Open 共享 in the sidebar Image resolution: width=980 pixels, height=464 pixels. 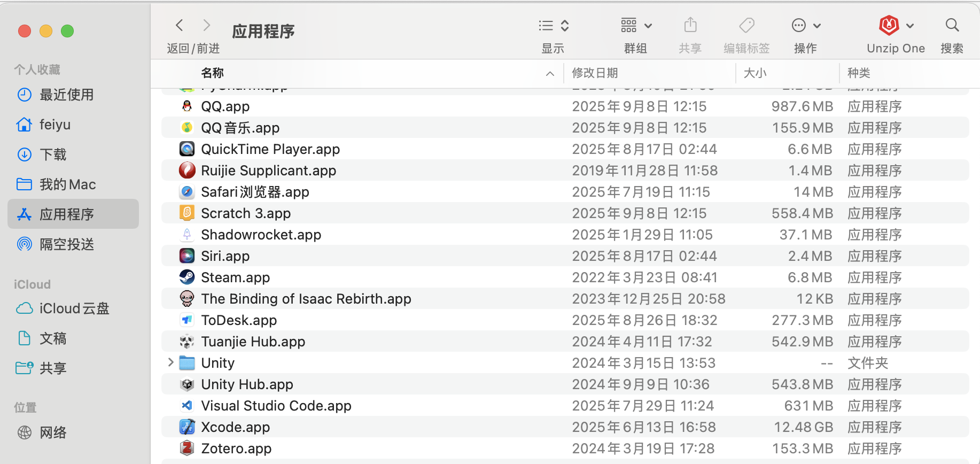[x=73, y=368]
